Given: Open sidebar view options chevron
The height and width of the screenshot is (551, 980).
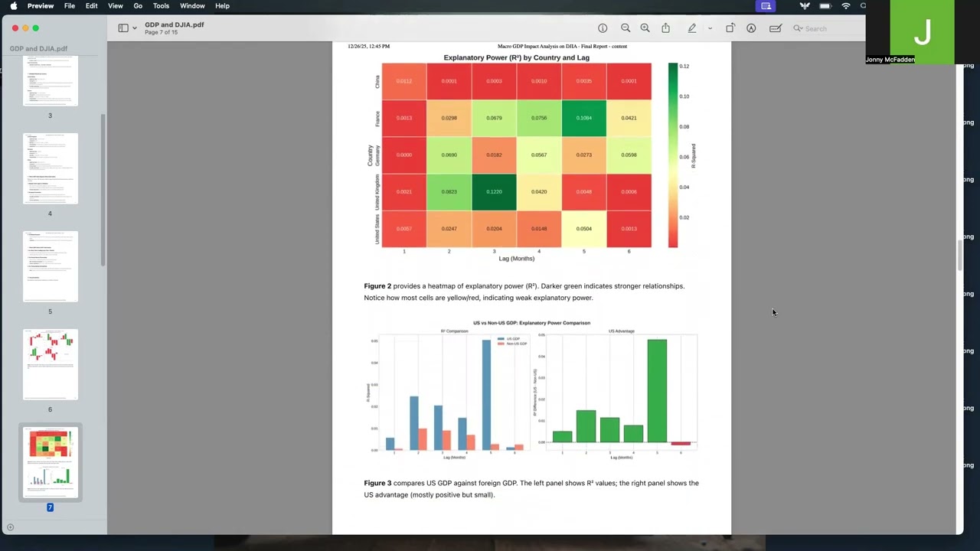Looking at the screenshot, I should (x=135, y=28).
